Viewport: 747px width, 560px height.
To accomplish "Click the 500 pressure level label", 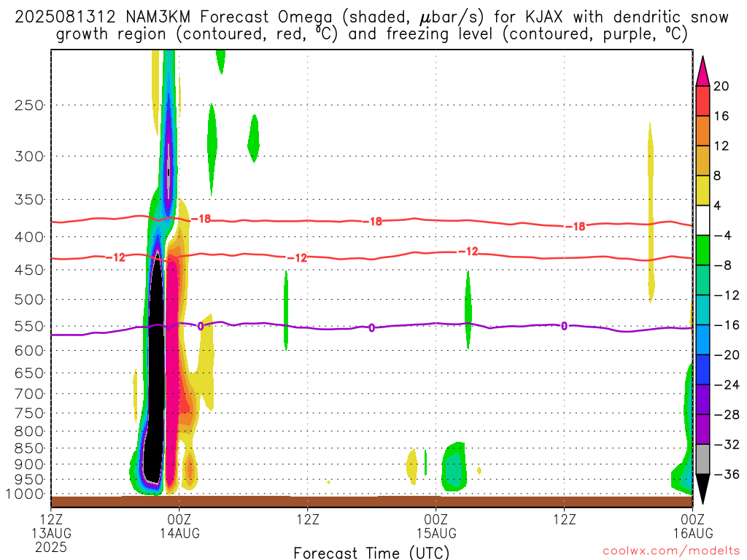I will click(29, 300).
